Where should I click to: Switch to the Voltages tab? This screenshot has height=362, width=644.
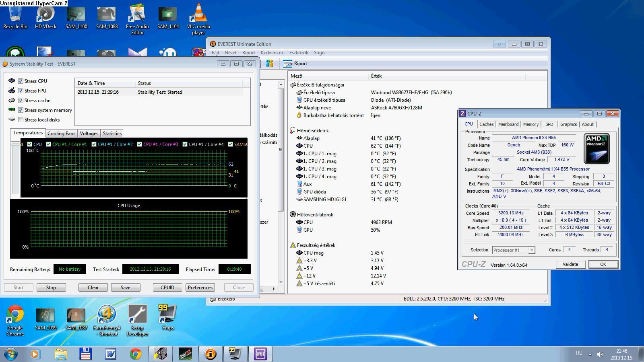(x=89, y=134)
